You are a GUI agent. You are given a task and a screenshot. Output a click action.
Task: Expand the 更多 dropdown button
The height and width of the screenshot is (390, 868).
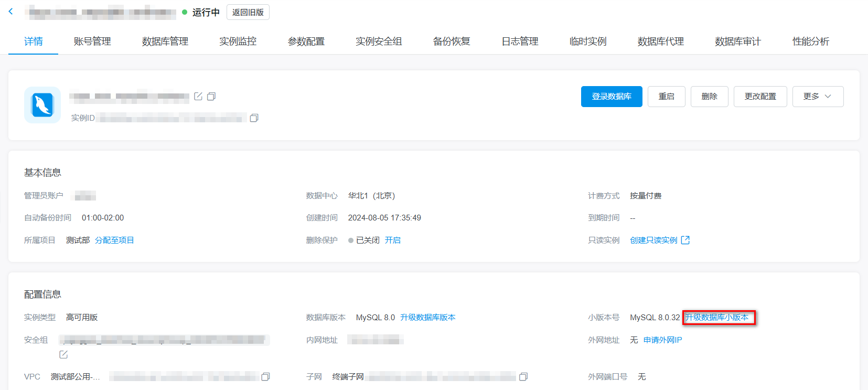pos(818,97)
